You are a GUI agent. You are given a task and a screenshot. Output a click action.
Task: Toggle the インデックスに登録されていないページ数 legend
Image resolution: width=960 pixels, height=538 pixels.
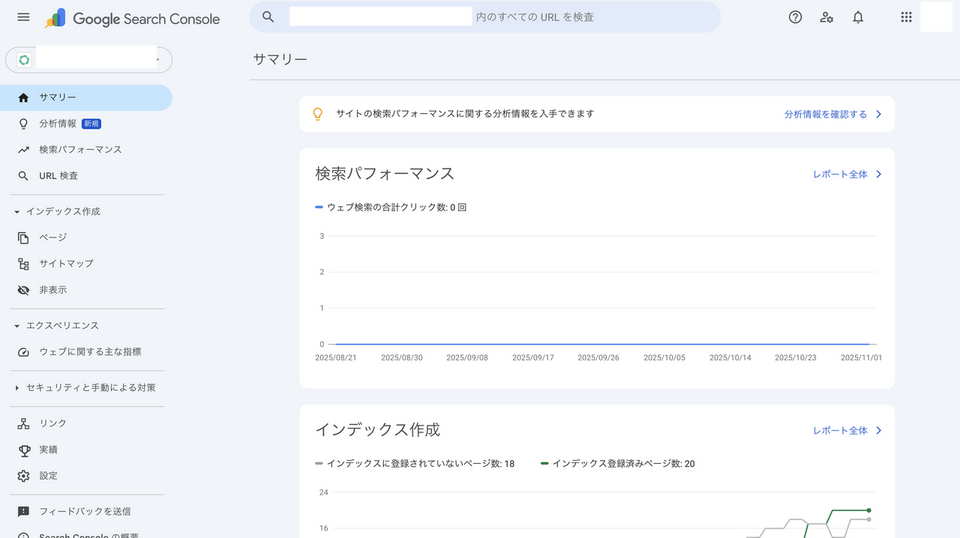click(x=414, y=464)
